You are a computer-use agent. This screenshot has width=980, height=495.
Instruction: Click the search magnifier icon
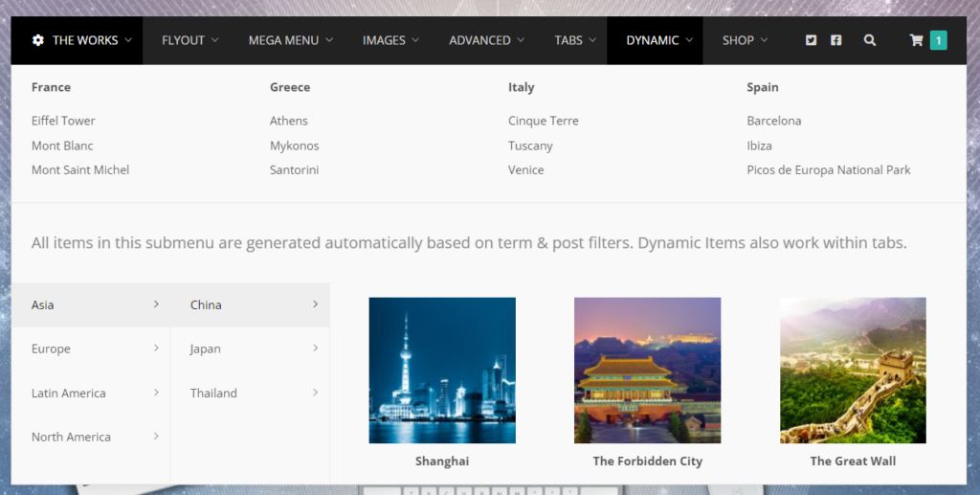(869, 40)
